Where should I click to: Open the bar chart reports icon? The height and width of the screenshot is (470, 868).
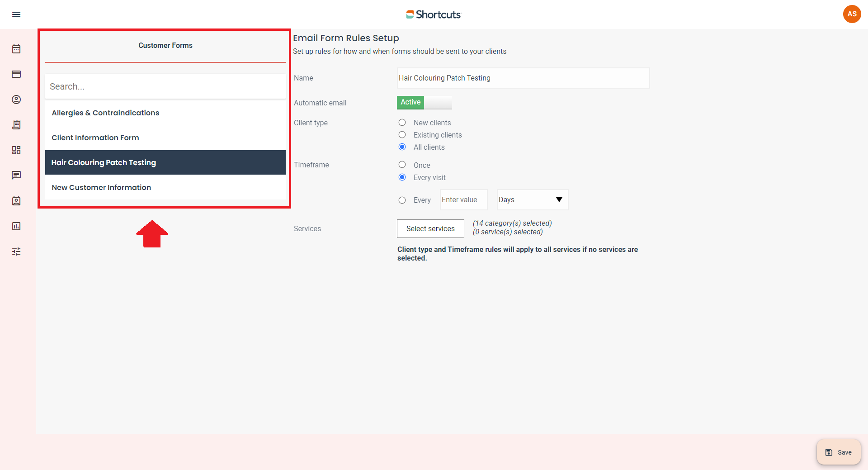16,226
